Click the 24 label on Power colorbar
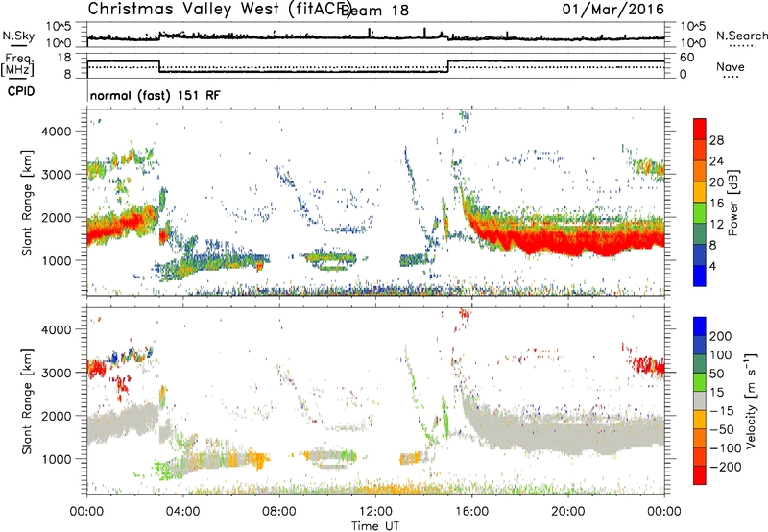Viewport: 768px width, 532px height. click(716, 161)
